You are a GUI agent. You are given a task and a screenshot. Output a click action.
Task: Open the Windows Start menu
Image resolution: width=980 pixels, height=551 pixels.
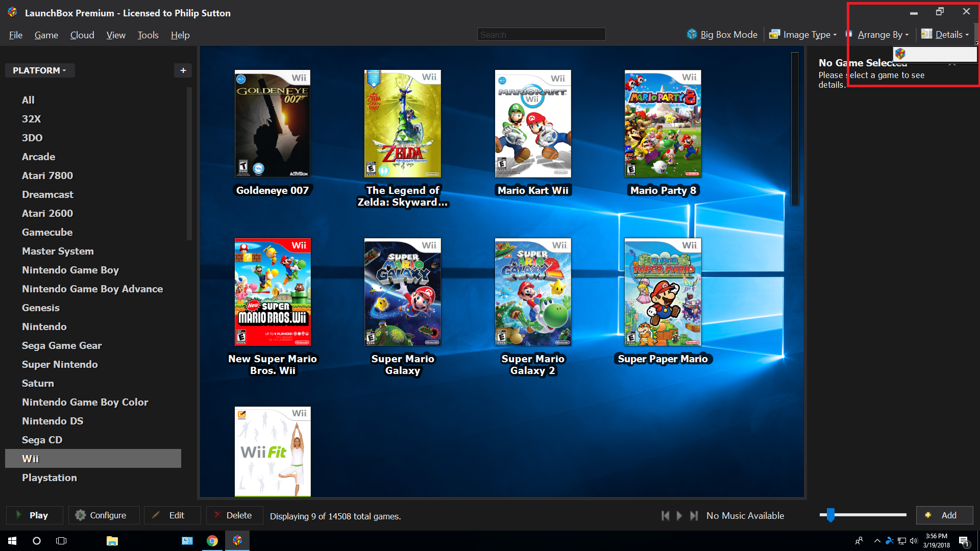[12, 541]
